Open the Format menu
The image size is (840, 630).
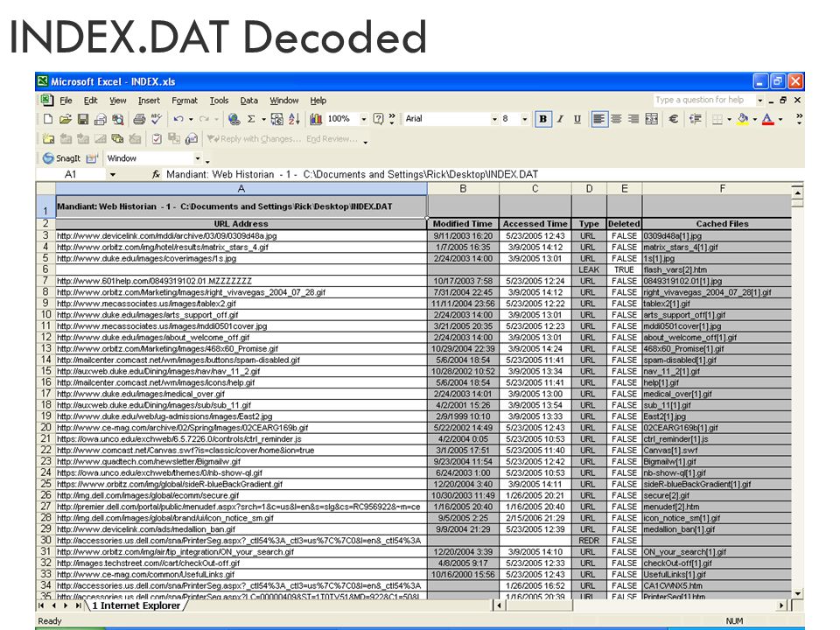pyautogui.click(x=185, y=100)
